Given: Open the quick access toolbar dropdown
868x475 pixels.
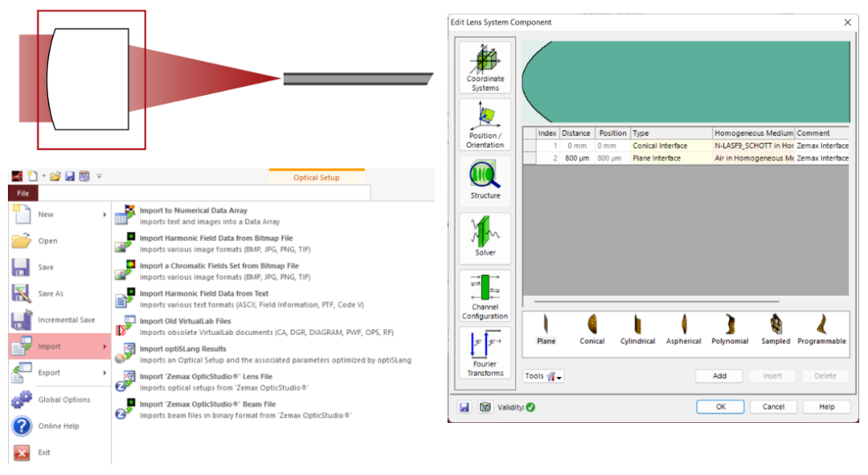Looking at the screenshot, I should tap(99, 177).
